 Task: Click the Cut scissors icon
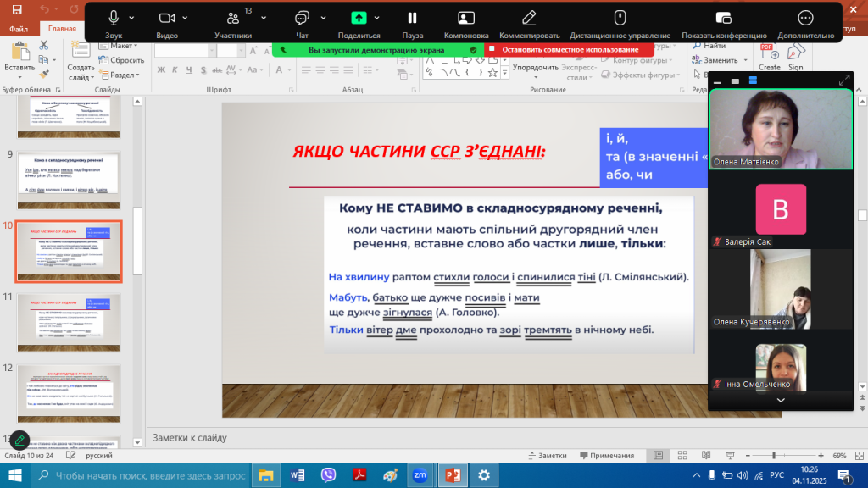(44, 46)
